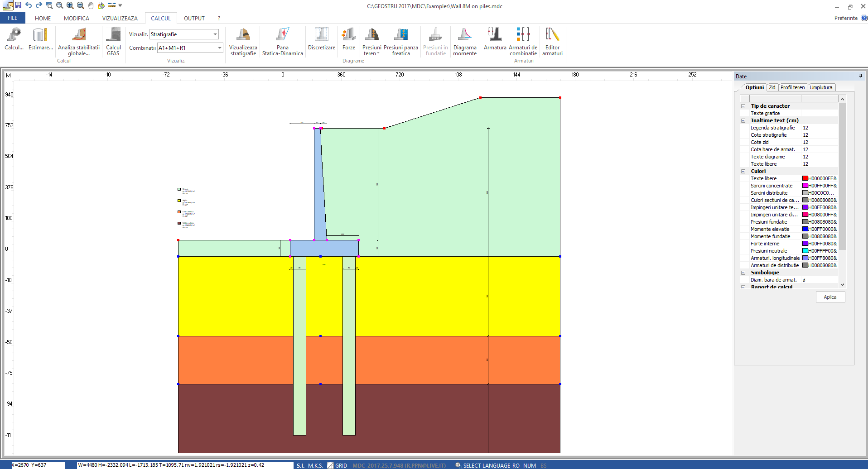Viewport: 868px width, 469px height.
Task: Click the property grid scroll down arrow
Action: tap(843, 285)
